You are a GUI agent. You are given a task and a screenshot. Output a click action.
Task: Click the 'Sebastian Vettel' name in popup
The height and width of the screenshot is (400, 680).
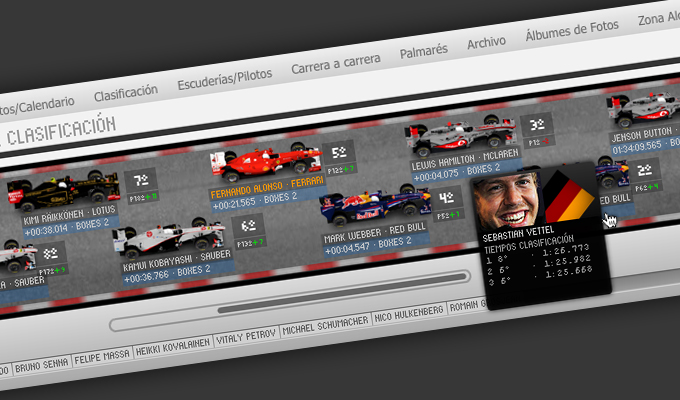tap(518, 234)
